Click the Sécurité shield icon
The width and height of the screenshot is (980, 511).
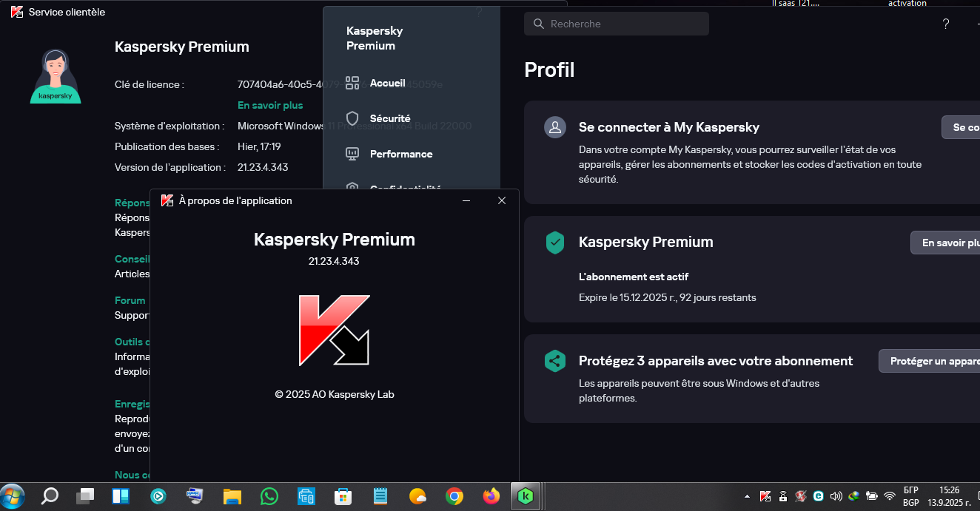pyautogui.click(x=352, y=118)
